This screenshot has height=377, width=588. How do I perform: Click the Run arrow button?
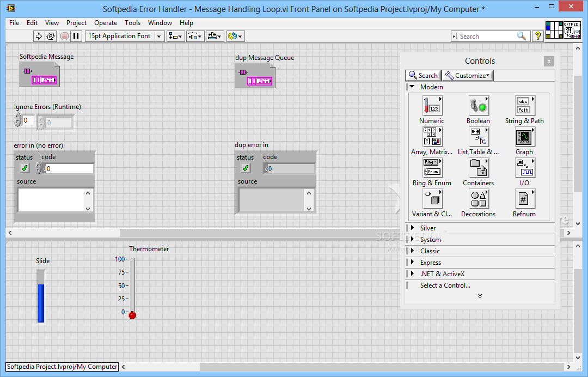click(x=39, y=36)
